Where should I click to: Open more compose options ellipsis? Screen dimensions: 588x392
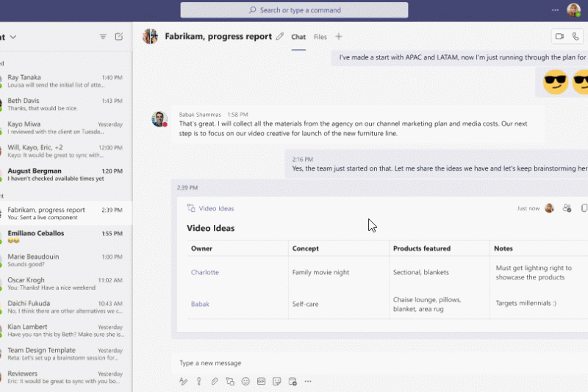(308, 382)
